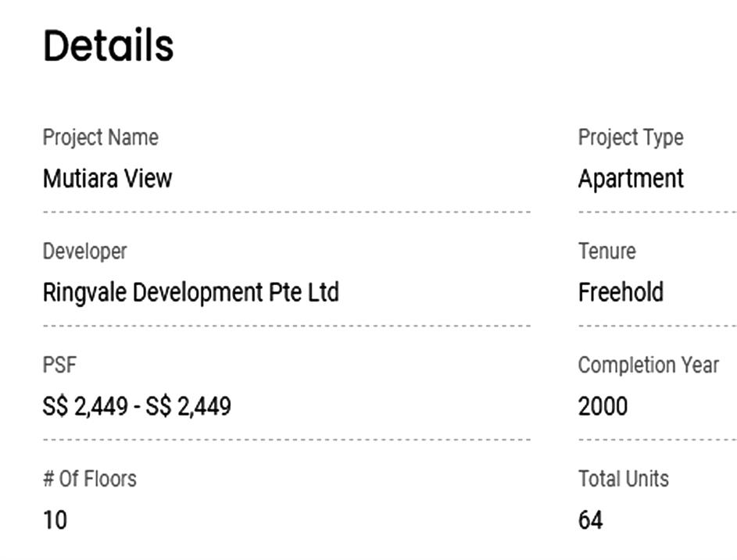
Task: Select the completion year value 2000
Action: click(603, 406)
